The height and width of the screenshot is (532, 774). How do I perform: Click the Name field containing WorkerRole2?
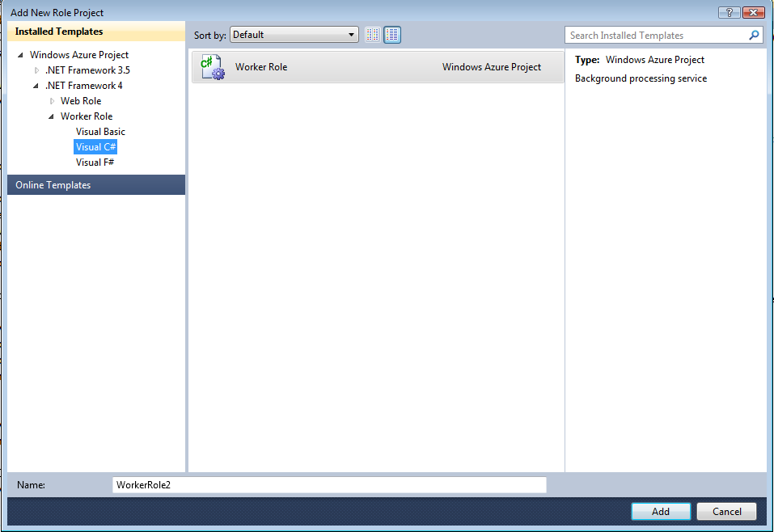tap(329, 484)
